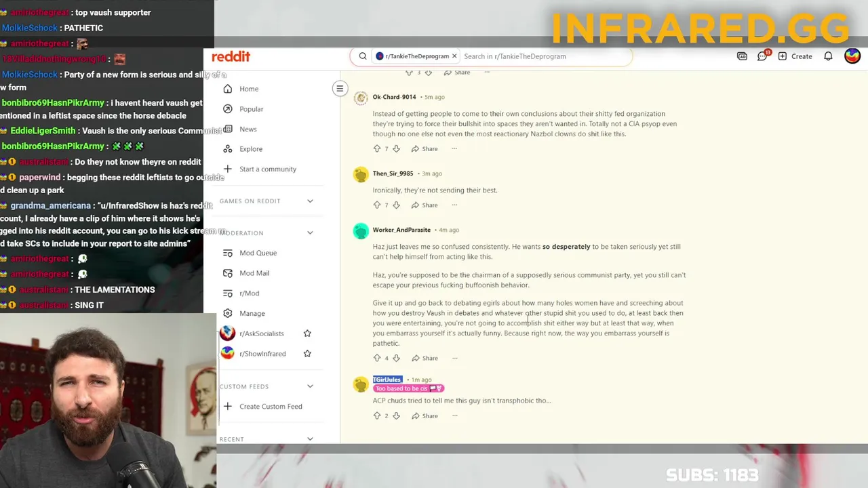
Task: Click the Share button on the topmost partial comment
Action: tap(456, 73)
